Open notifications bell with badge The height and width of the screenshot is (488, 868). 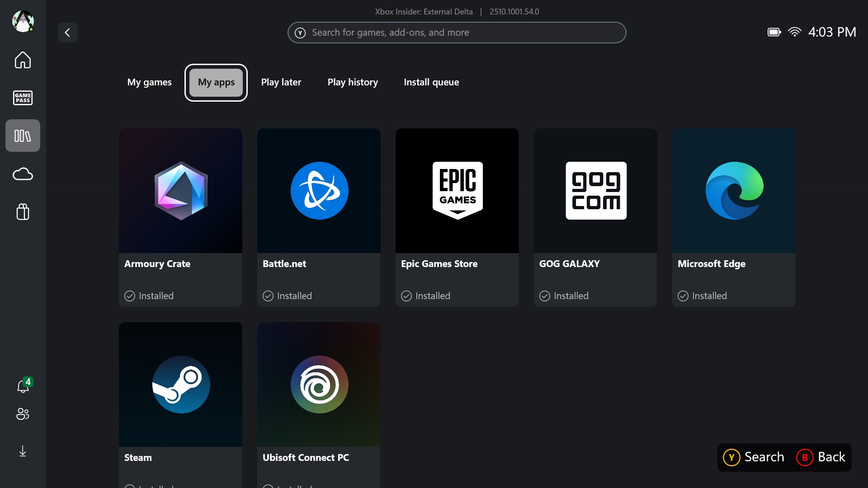(23, 386)
